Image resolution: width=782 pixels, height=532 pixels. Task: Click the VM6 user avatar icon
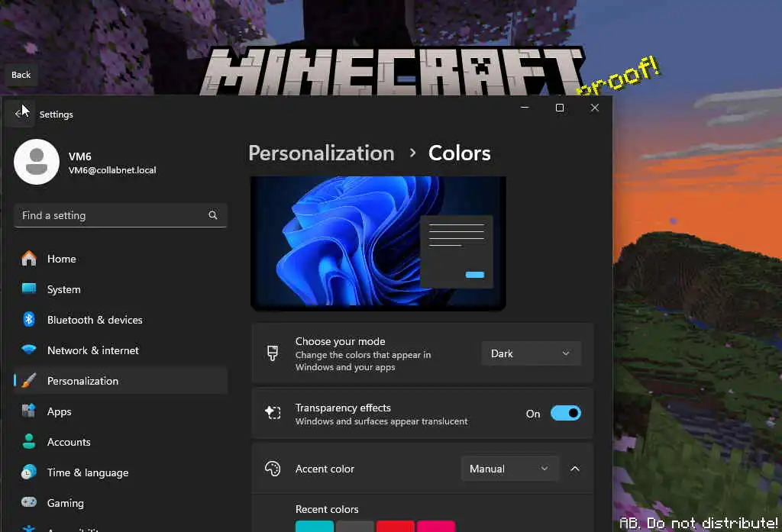click(37, 162)
